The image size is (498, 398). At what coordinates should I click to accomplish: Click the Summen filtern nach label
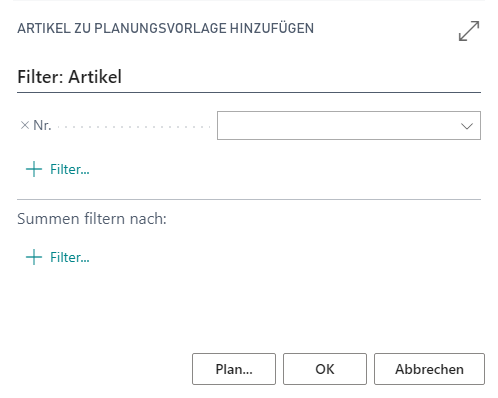(92, 219)
